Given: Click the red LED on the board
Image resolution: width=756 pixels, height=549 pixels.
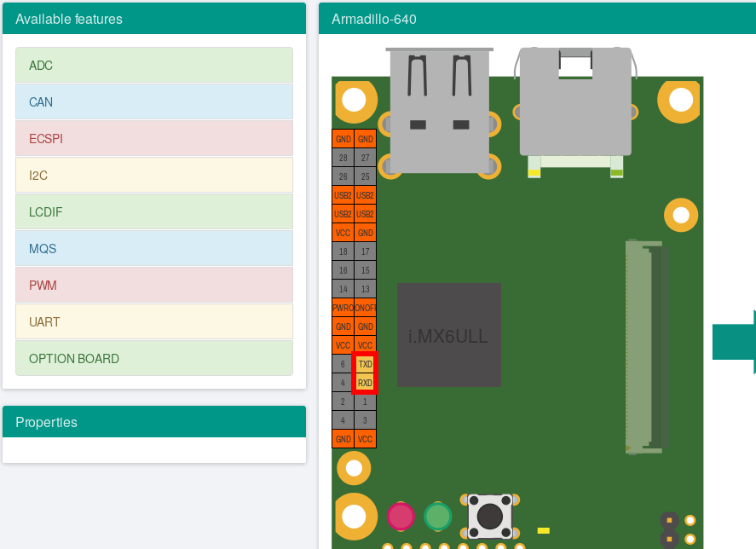Looking at the screenshot, I should pos(401,516).
